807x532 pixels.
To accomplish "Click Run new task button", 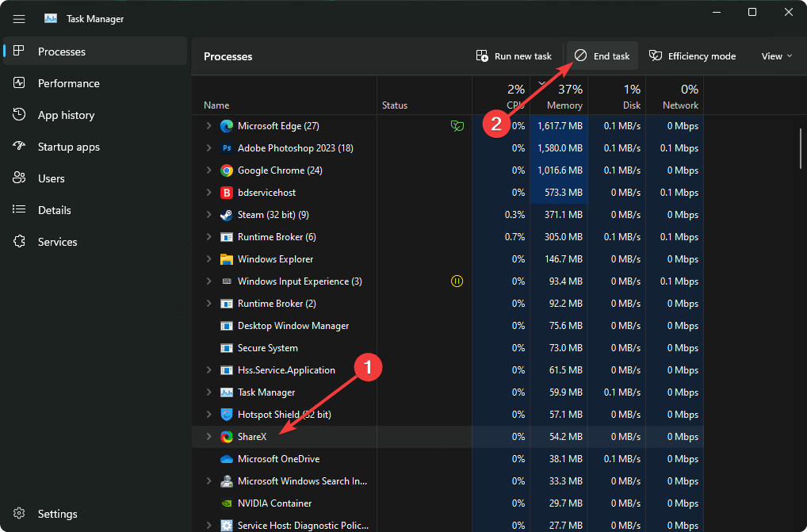I will tap(514, 56).
